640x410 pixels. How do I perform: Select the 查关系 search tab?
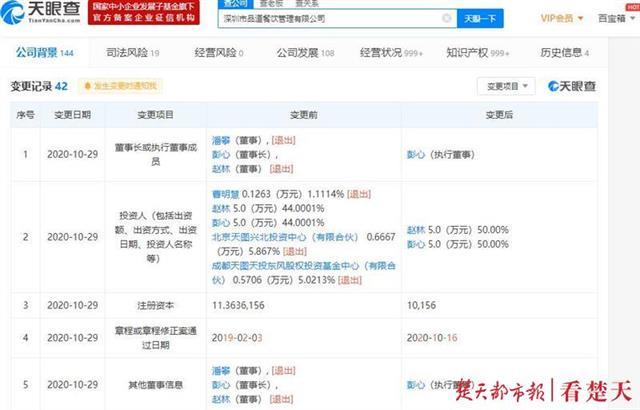[307, 4]
